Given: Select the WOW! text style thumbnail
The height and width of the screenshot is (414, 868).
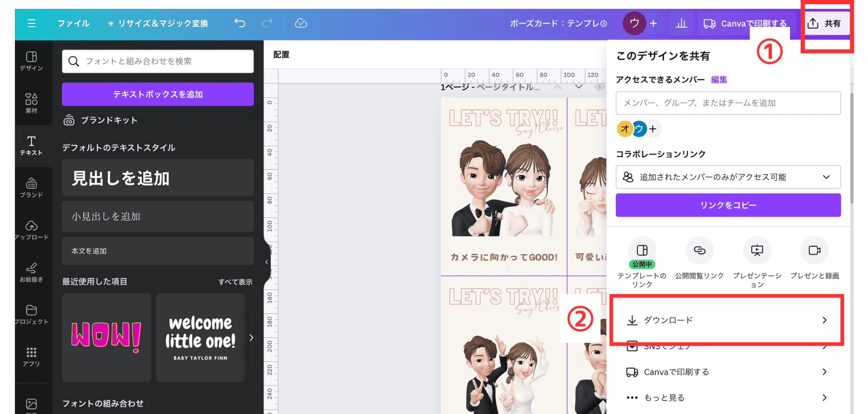Looking at the screenshot, I should pos(106,337).
